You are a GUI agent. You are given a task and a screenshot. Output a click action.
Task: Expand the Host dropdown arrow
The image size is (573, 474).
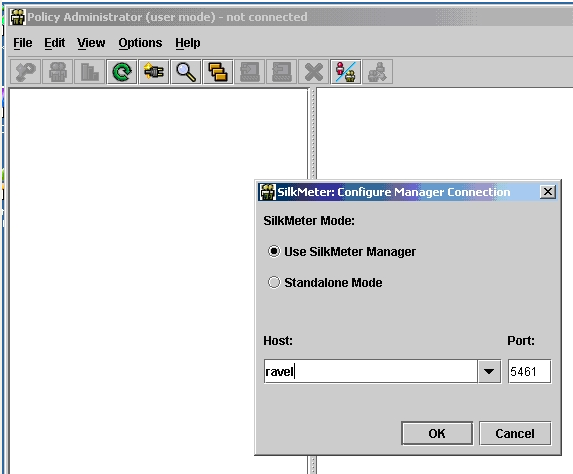pos(489,371)
